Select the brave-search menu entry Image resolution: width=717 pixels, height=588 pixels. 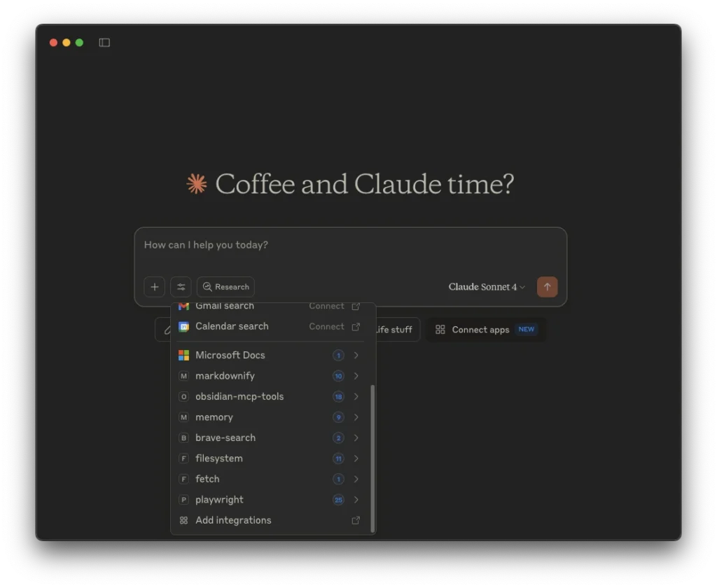coord(270,437)
